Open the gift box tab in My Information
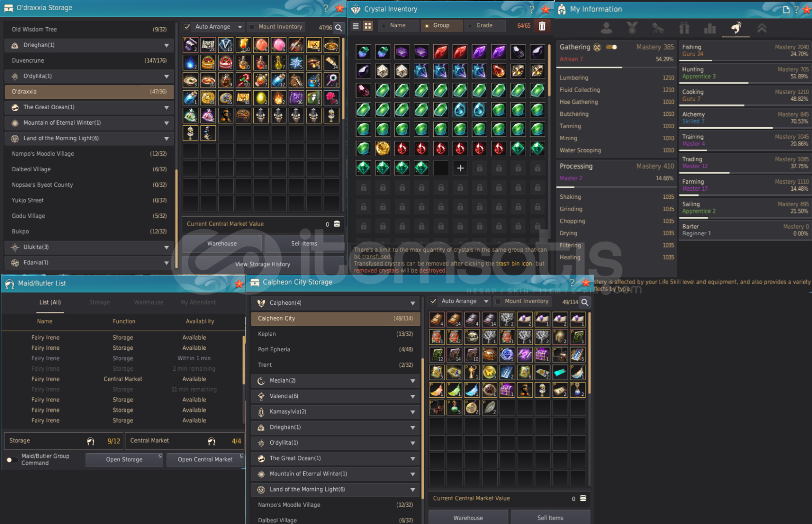The width and height of the screenshot is (812, 524). (684, 28)
